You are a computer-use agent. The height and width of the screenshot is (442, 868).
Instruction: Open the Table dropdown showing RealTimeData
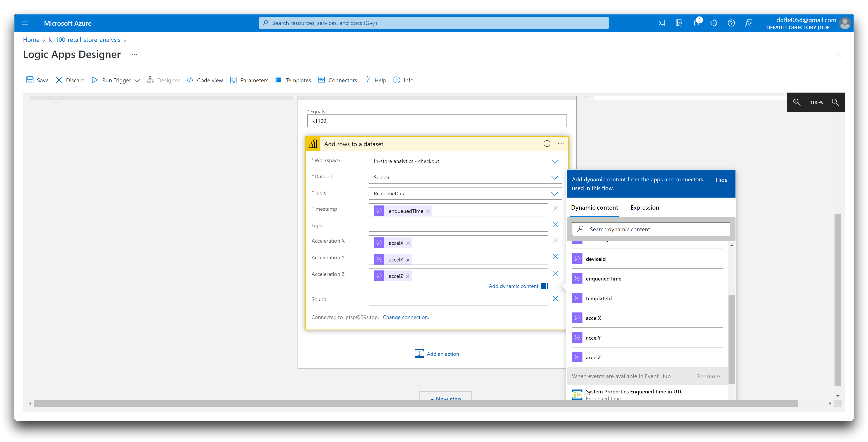point(465,193)
